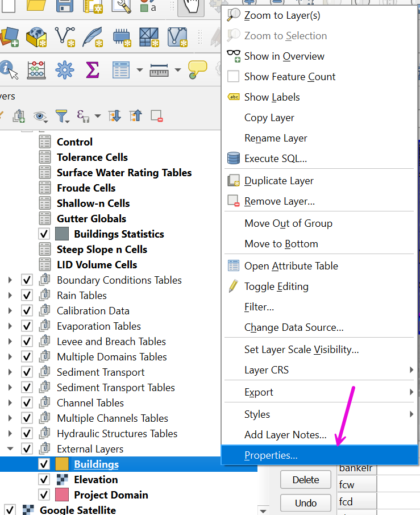Uncheck the Elevation layer visibility checkbox
Screen dimensions: 420x515
tap(44, 480)
